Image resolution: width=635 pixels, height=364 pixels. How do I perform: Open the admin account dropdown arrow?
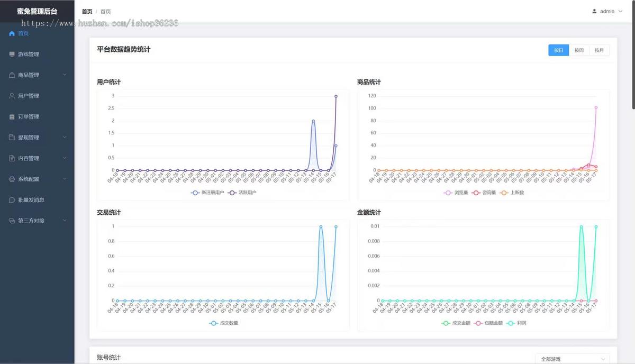(x=620, y=11)
